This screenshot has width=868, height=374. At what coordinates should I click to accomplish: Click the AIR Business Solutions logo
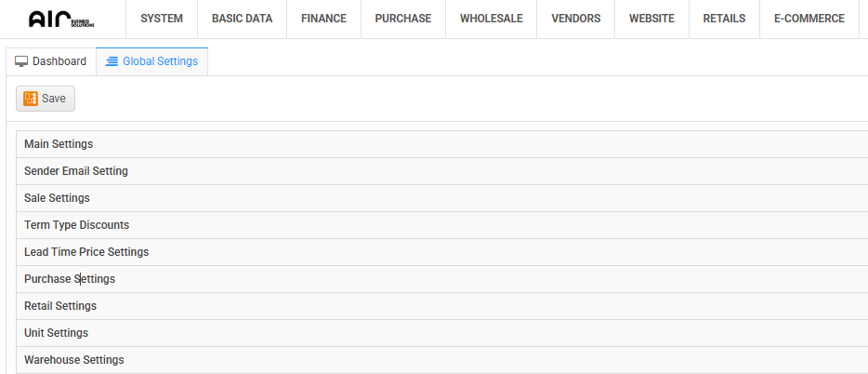pos(61,19)
